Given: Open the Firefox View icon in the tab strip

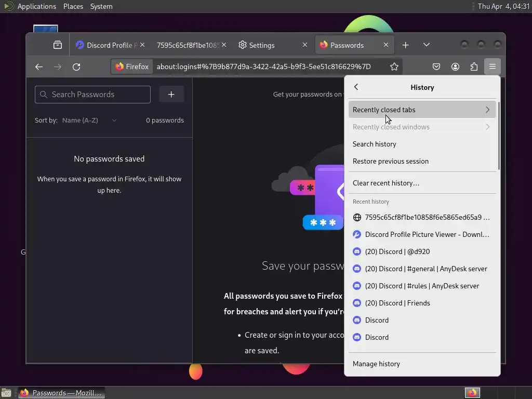Looking at the screenshot, I should (58, 45).
